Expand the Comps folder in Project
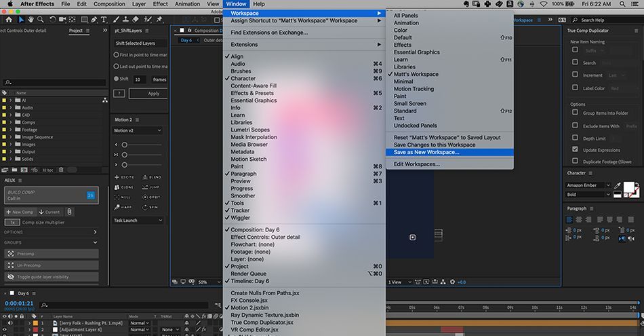 (11, 123)
